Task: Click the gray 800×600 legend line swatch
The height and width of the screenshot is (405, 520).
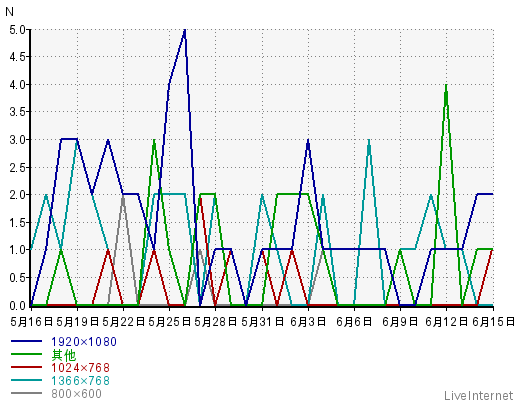Action: (26, 393)
